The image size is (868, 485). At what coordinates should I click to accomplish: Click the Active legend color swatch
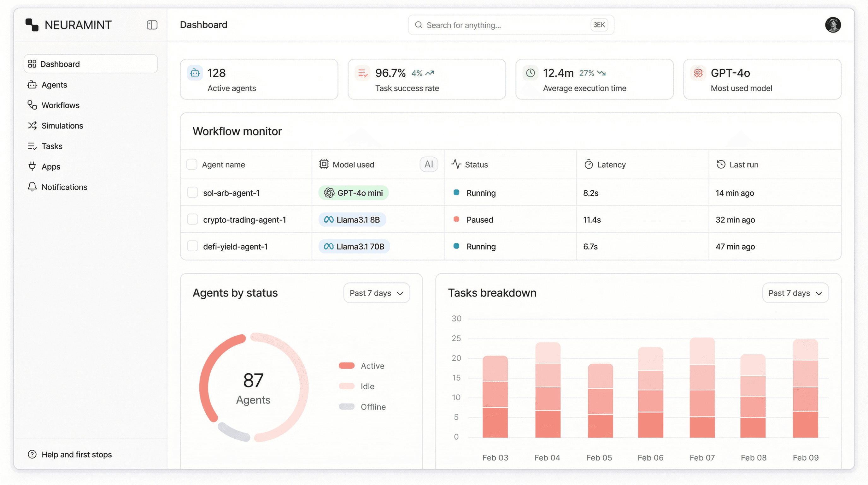346,365
